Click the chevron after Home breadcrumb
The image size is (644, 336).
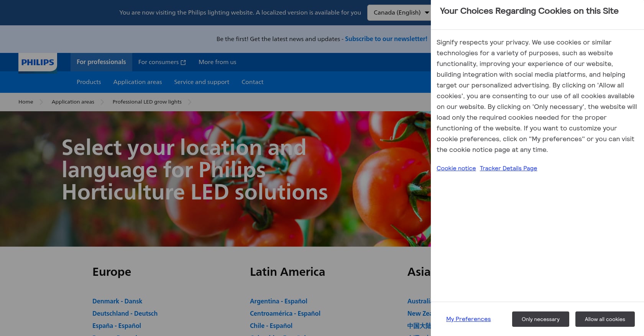pyautogui.click(x=41, y=102)
